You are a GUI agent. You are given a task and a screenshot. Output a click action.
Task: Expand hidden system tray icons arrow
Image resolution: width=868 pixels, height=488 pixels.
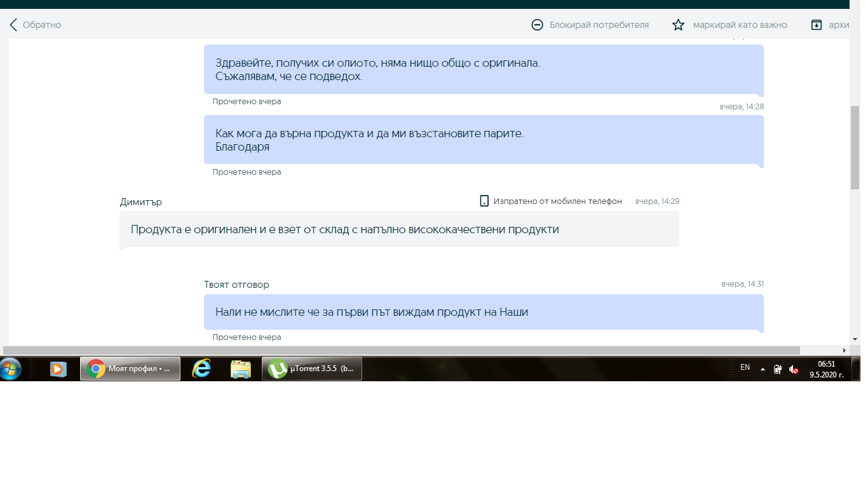(763, 369)
